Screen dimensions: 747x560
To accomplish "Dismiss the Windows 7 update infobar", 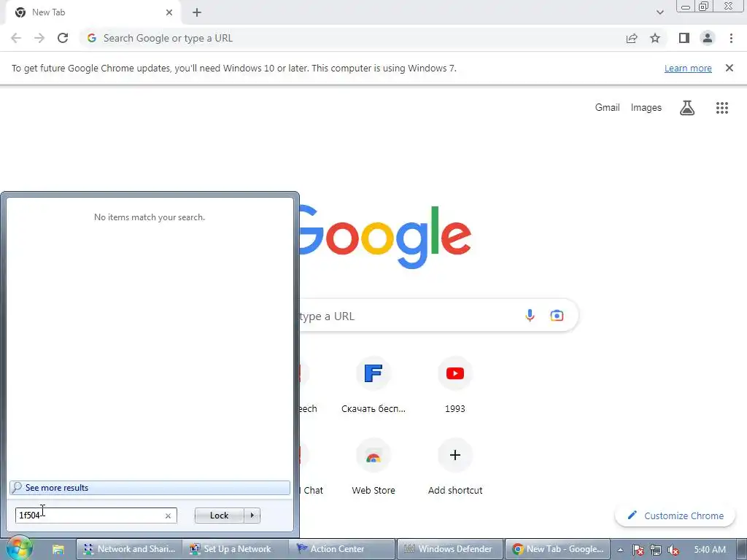I will pyautogui.click(x=729, y=68).
